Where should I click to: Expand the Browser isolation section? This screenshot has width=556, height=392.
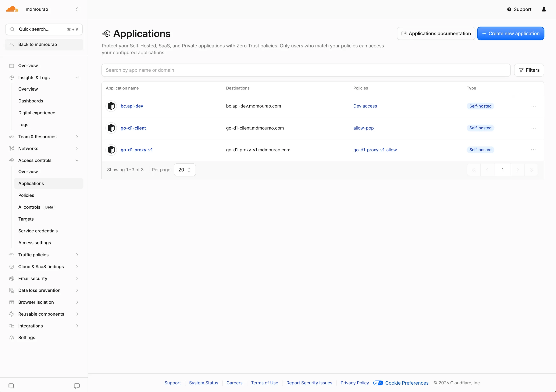pos(77,302)
